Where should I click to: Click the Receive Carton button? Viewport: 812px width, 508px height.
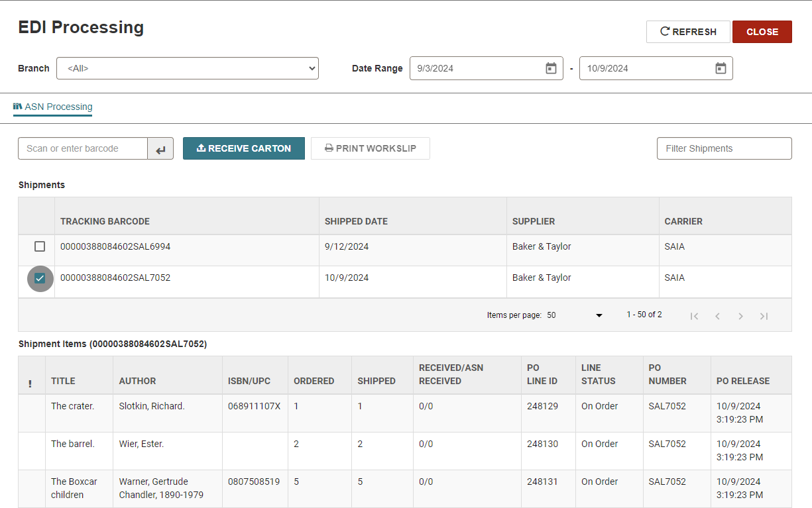click(x=244, y=148)
